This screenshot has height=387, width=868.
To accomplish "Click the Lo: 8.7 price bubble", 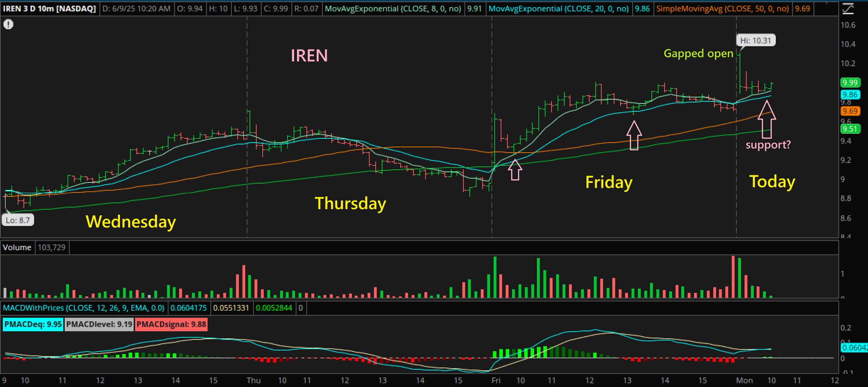I will 18,220.
